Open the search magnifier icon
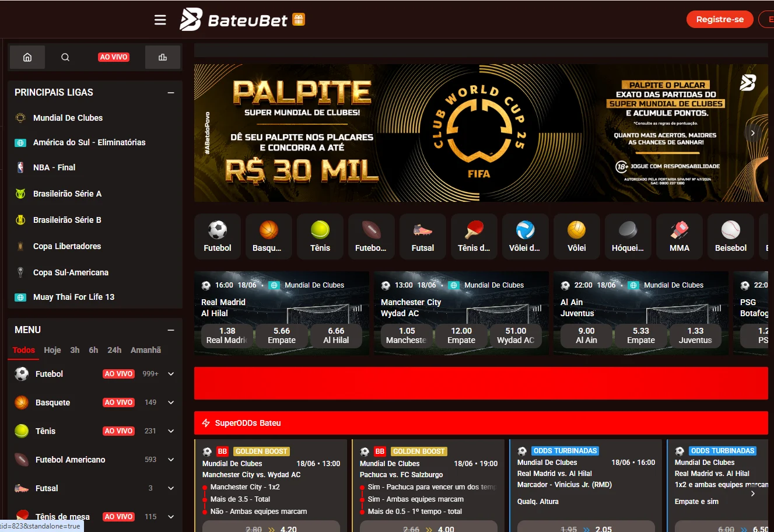The width and height of the screenshot is (774, 532). point(65,57)
